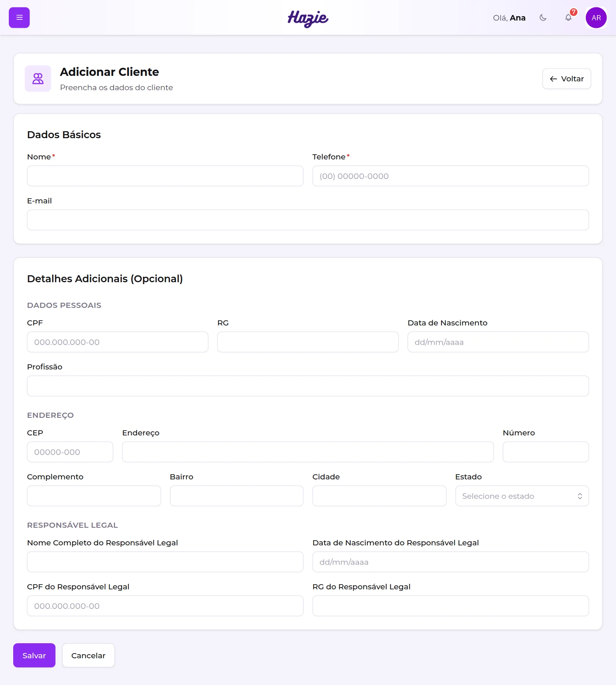The image size is (616, 685).
Task: Focus Data de Nascimento do Responsável Legal field
Action: pos(450,562)
